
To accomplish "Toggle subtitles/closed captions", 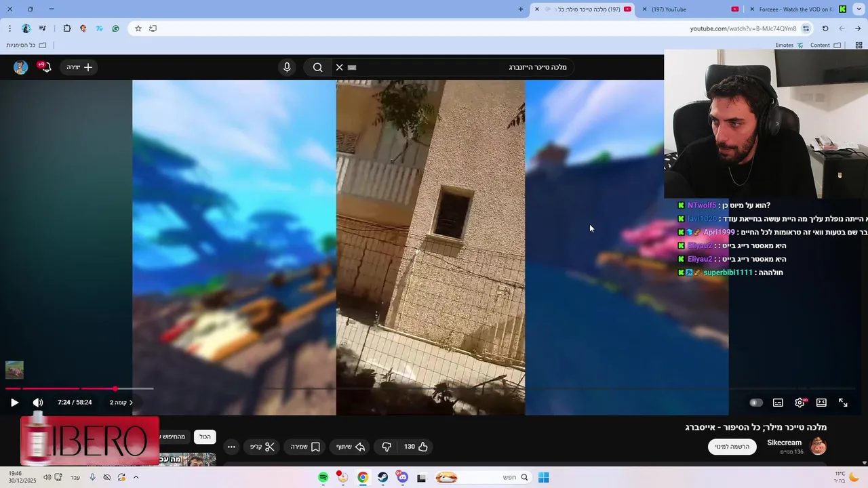I will pos(778,403).
